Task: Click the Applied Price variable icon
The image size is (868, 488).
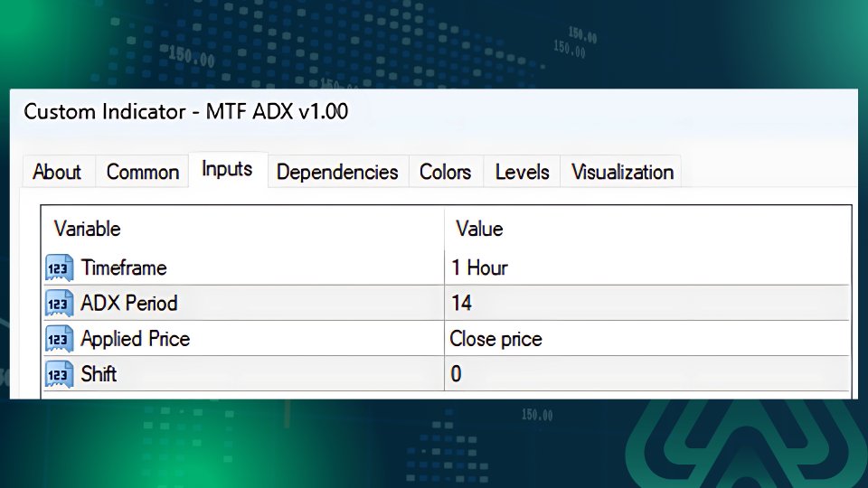Action: point(59,339)
